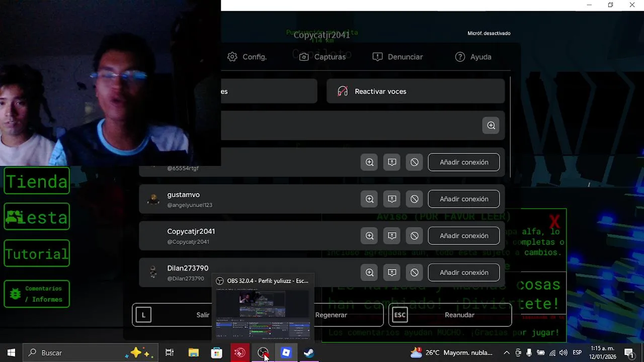Image resolution: width=644 pixels, height=362 pixels.
Task: Click the Salir button
Action: click(x=172, y=315)
